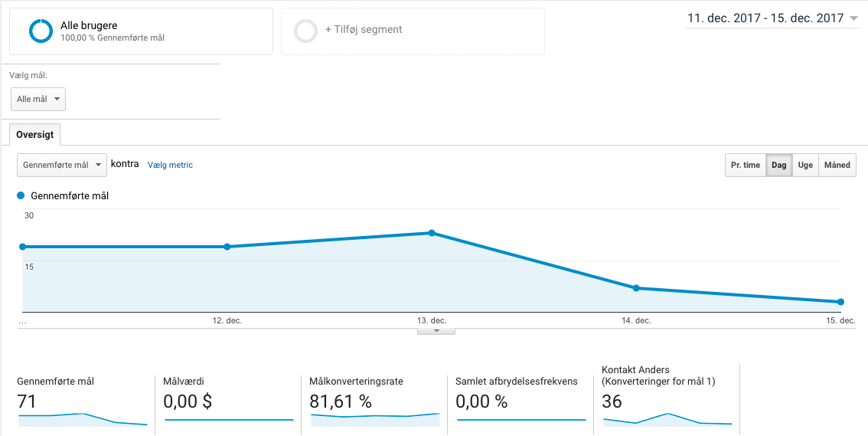Select the 13. dec. peak data point
The width and height of the screenshot is (868, 436).
[432, 233]
